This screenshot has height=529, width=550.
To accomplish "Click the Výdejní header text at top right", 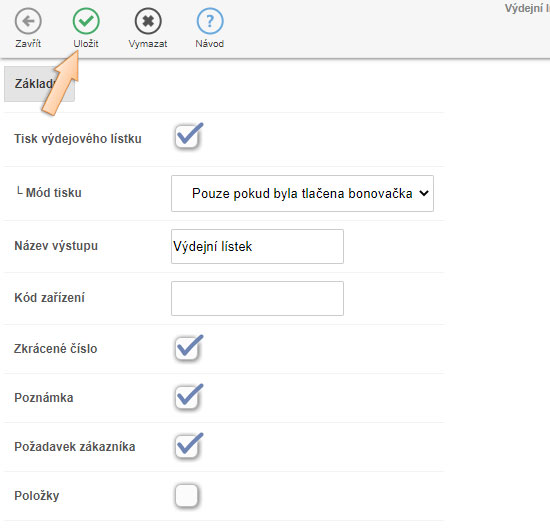I will [527, 8].
